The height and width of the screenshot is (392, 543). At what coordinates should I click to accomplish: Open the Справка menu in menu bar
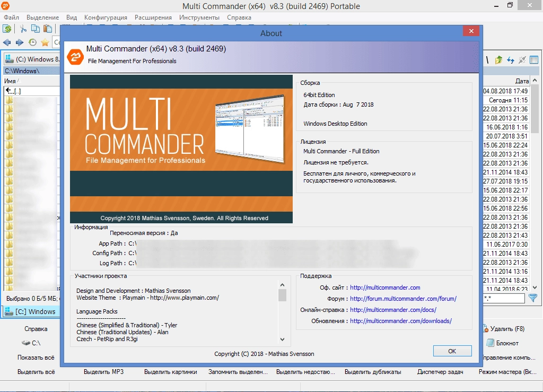coord(239,18)
